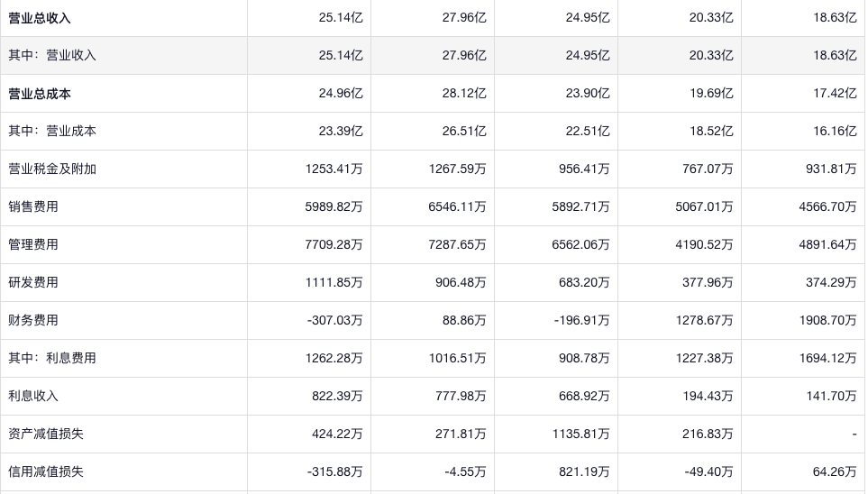This screenshot has height=494, width=868.
Task: Click the 营业税金及附加 row label
Action: point(52,169)
